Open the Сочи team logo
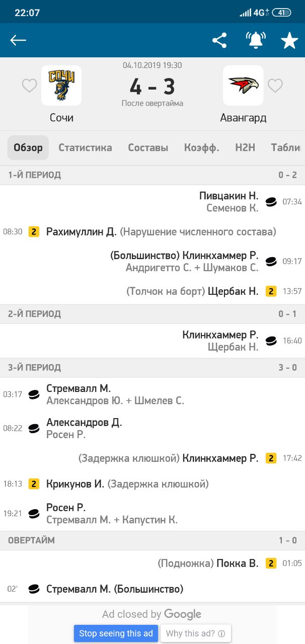305x644 pixels. tap(61, 86)
